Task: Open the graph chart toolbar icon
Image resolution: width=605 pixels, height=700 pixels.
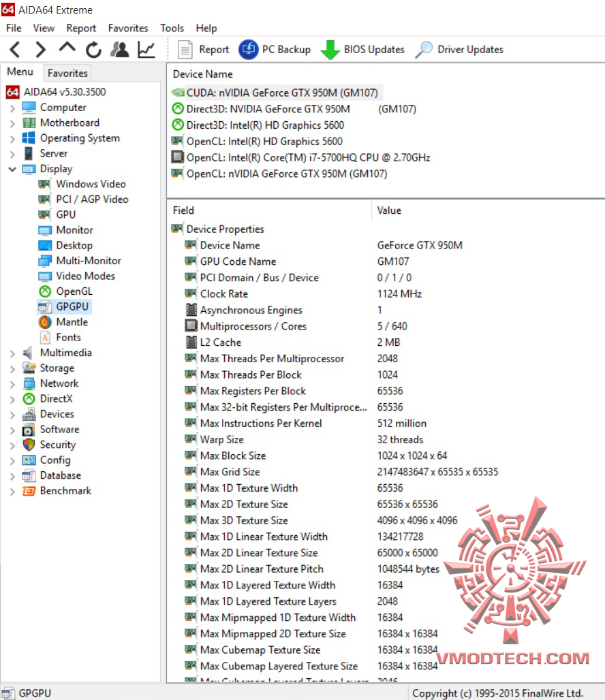Action: point(146,49)
